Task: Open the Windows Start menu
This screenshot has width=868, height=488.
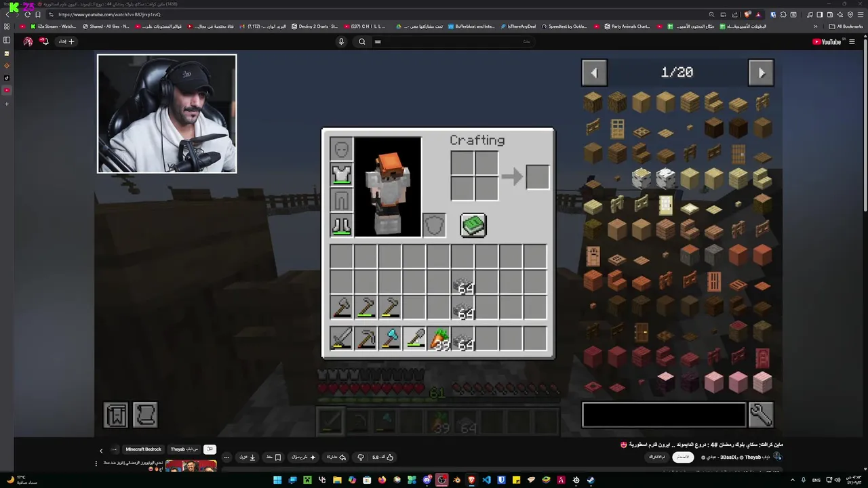Action: pyautogui.click(x=277, y=480)
